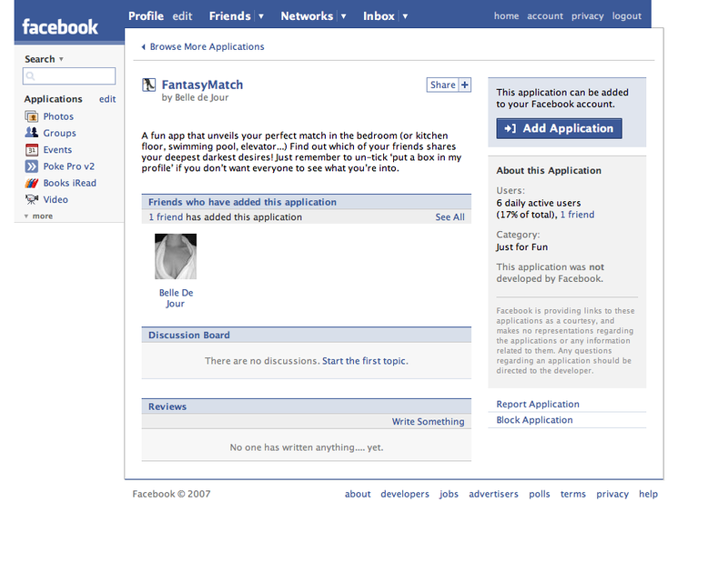Click the plus icon beside Share
This screenshot has height=562, width=728.
pyautogui.click(x=465, y=85)
